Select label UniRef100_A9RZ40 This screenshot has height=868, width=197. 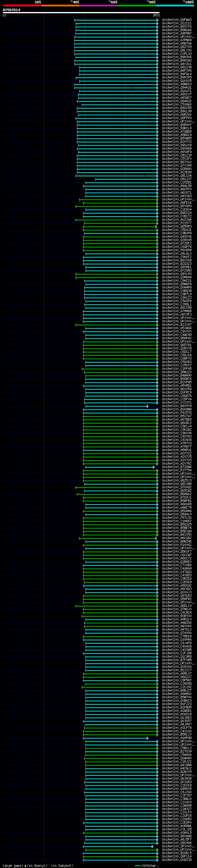tap(177, 115)
